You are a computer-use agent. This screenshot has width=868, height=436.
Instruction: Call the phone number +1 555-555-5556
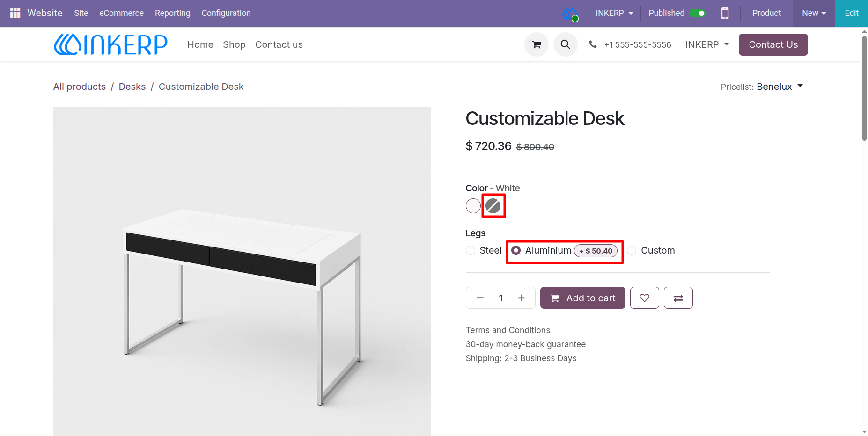637,44
